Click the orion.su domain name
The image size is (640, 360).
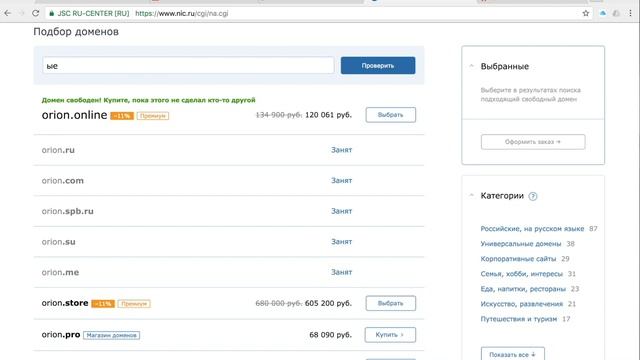tap(58, 242)
